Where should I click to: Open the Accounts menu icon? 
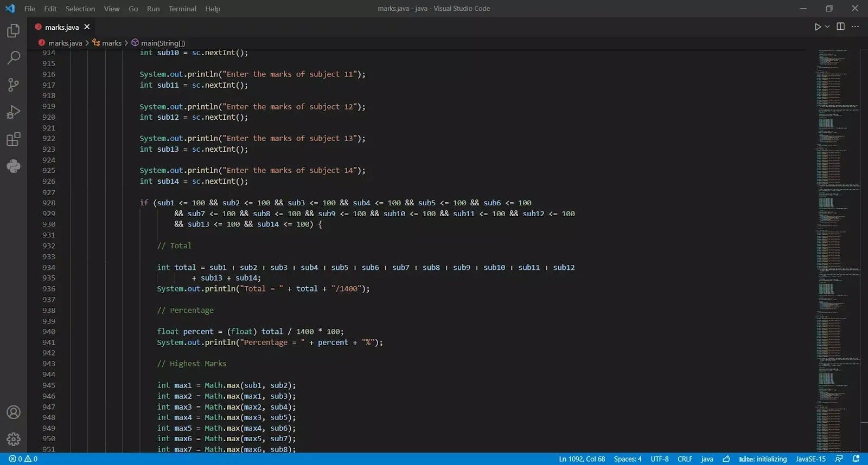click(14, 412)
